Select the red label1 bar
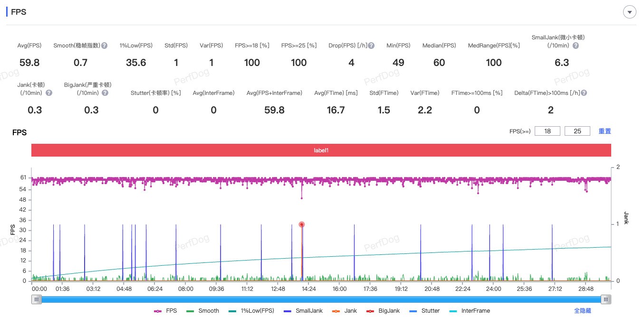Image resolution: width=644 pixels, height=317 pixels. pyautogui.click(x=321, y=150)
